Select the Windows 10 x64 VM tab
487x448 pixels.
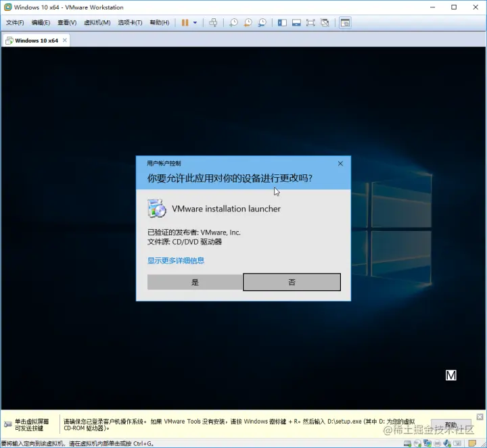(37, 41)
